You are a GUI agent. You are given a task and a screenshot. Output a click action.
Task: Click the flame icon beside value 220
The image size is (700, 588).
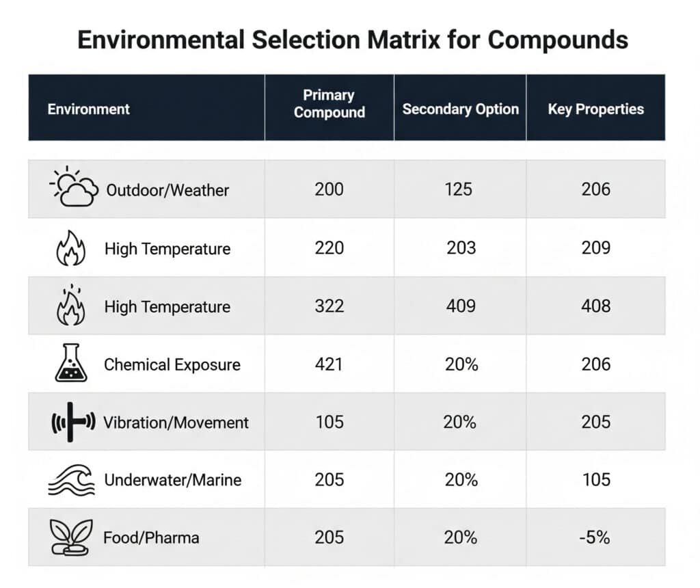coord(70,248)
